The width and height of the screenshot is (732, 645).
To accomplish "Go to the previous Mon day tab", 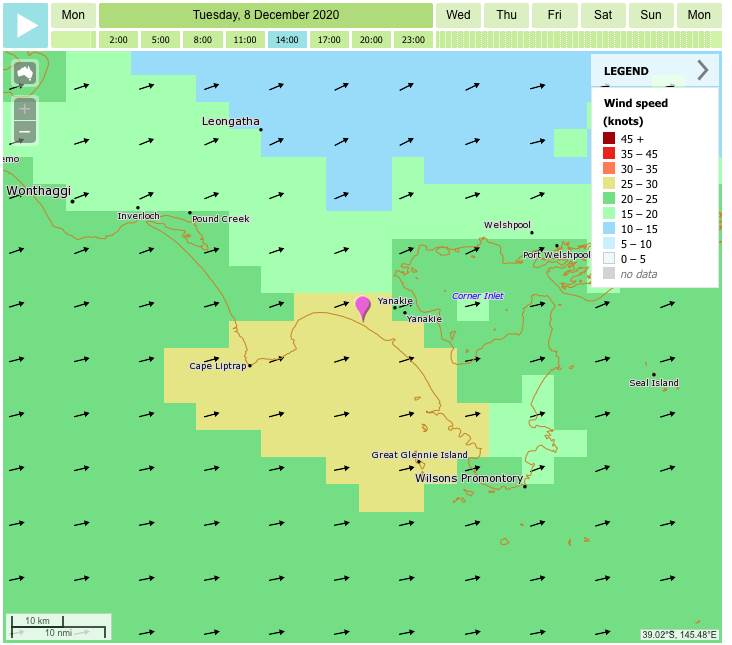I will pos(73,15).
